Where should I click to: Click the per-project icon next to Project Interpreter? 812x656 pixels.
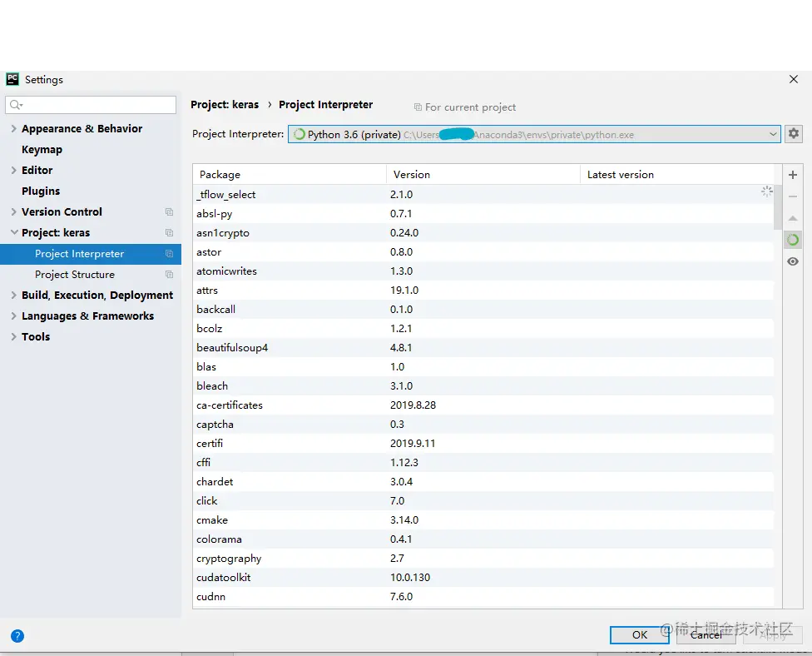tap(169, 253)
